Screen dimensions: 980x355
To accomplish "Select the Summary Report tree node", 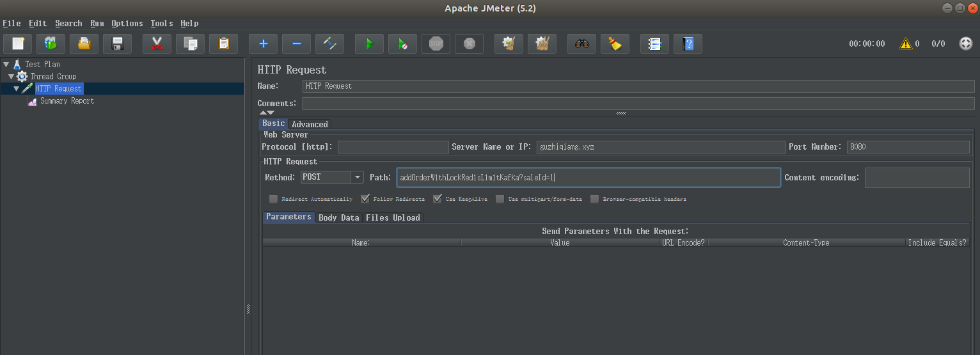I will coord(67,100).
